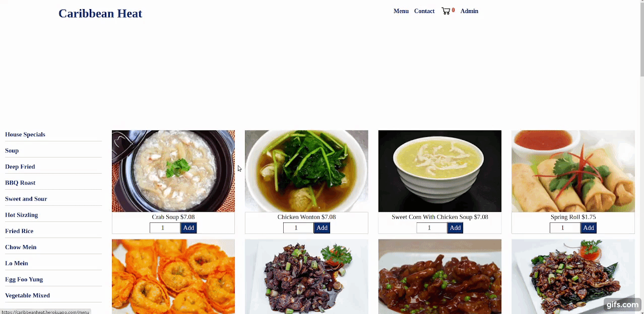Click the Spring Roll photo

point(573,171)
